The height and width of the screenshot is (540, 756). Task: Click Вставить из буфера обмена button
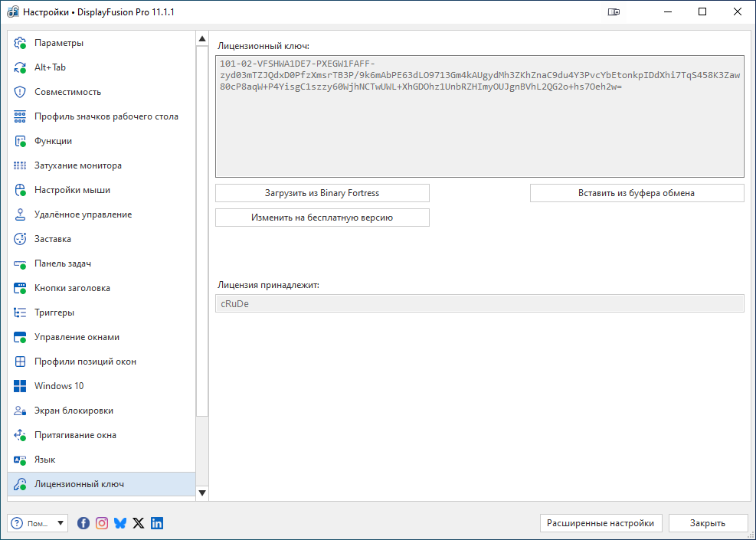click(x=637, y=193)
